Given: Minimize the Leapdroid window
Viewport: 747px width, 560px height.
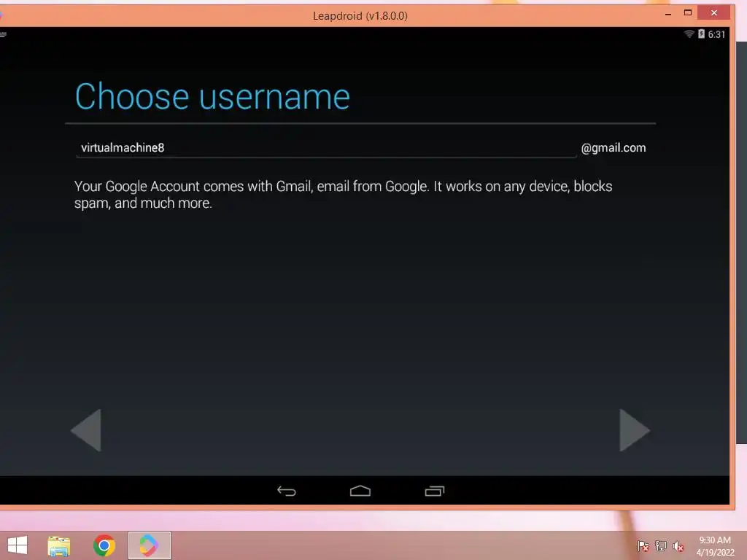Looking at the screenshot, I should click(668, 13).
